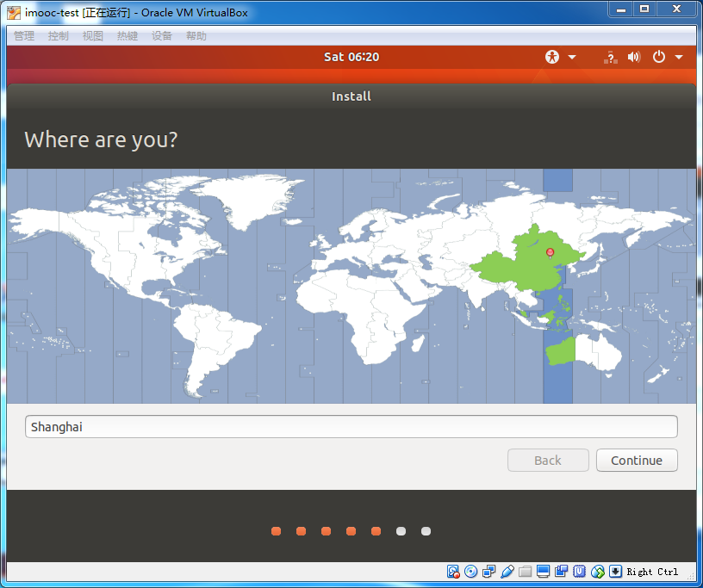The height and width of the screenshot is (588, 703).
Task: Maximize the VirtualBox window
Action: [x=644, y=9]
